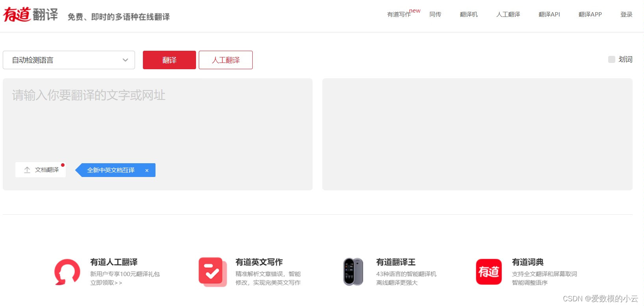Open 有道写作 in top navigation

[399, 14]
